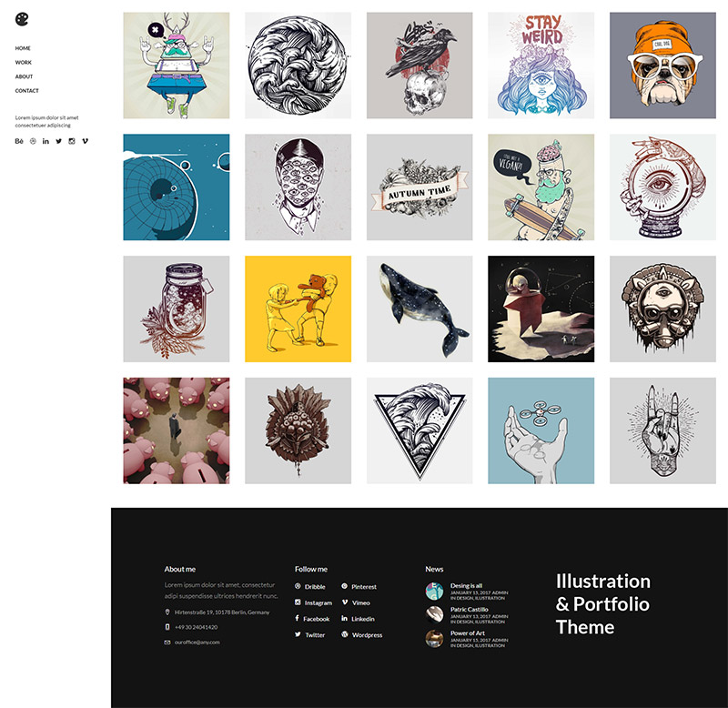Viewport: 728px width, 708px height.
Task: Open the Behance icon in the sidebar
Action: (x=19, y=141)
